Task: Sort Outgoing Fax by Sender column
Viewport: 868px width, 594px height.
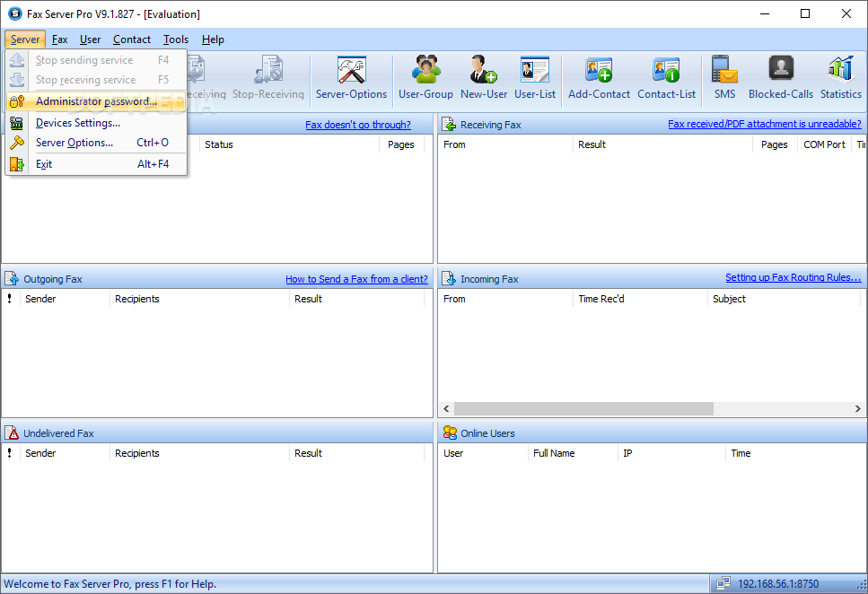Action: tap(65, 299)
